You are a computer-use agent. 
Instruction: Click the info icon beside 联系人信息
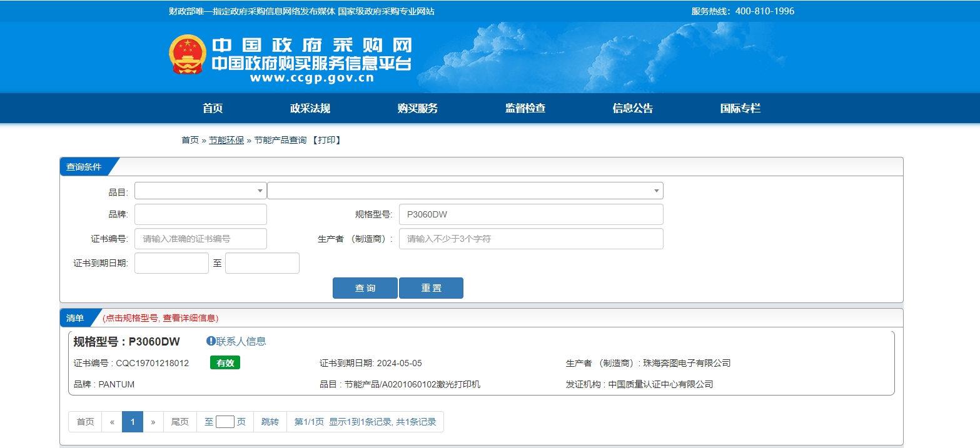(x=211, y=341)
